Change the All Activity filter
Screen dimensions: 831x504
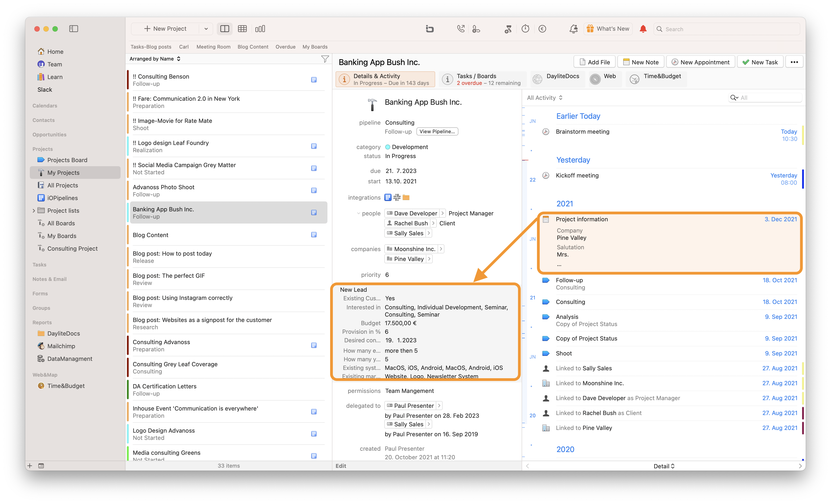(x=545, y=98)
